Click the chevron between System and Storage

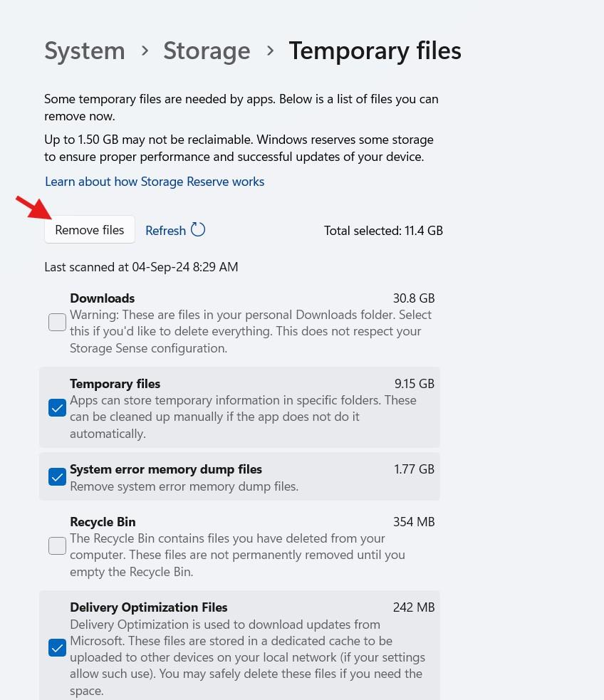pyautogui.click(x=145, y=51)
